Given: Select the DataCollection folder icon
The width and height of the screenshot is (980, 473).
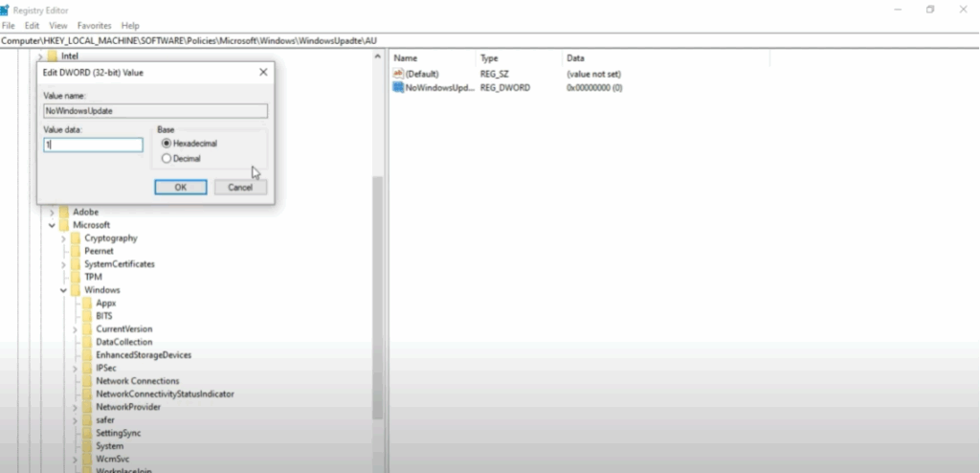Looking at the screenshot, I should (x=87, y=342).
